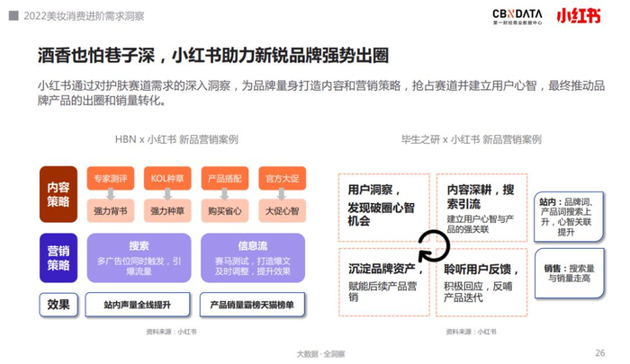The image size is (630, 364).
Task: Click the 内容深耕，搜索引流 dashed box
Action: click(x=481, y=208)
